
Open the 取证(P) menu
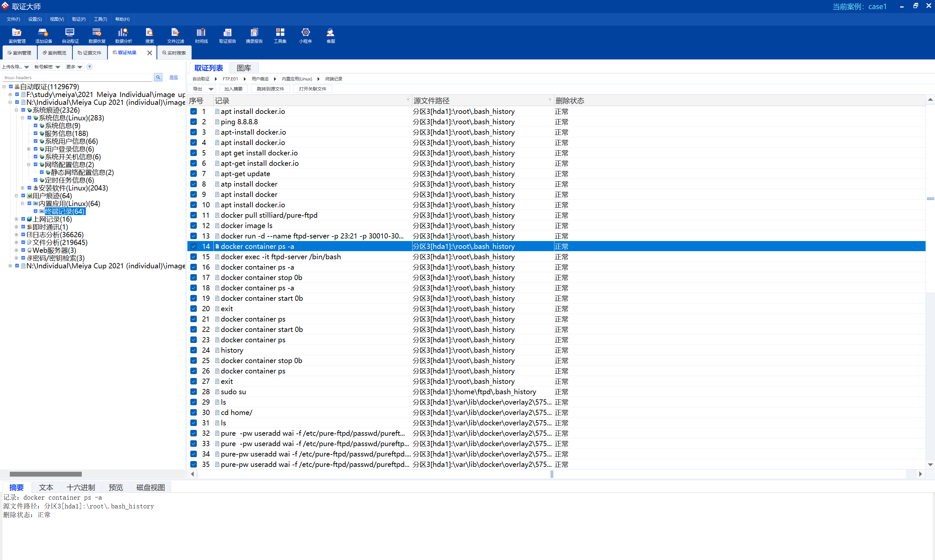click(79, 19)
